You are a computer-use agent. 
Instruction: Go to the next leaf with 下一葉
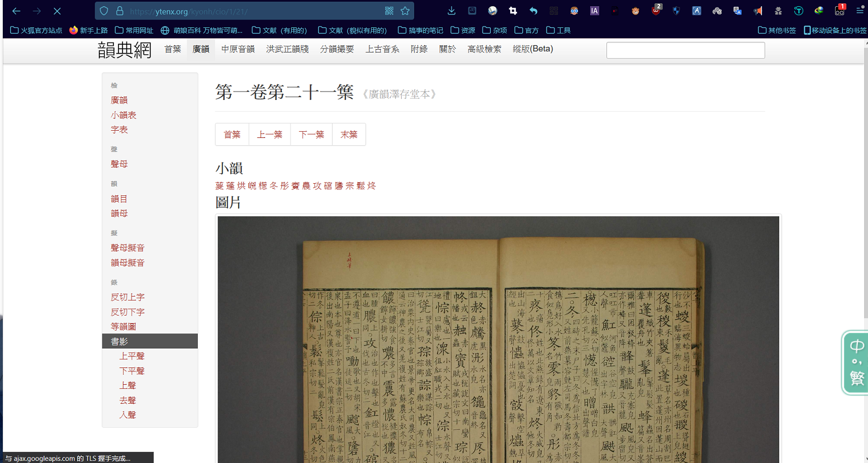311,135
